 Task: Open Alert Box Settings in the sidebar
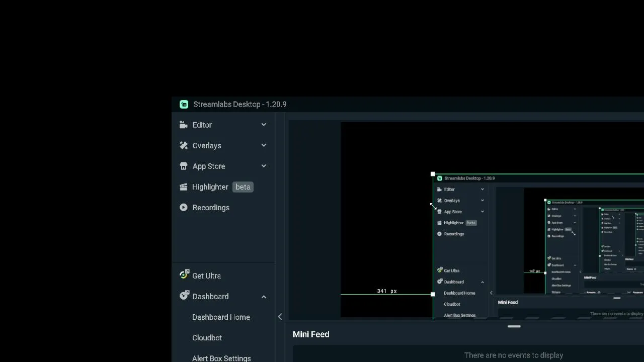pyautogui.click(x=221, y=358)
